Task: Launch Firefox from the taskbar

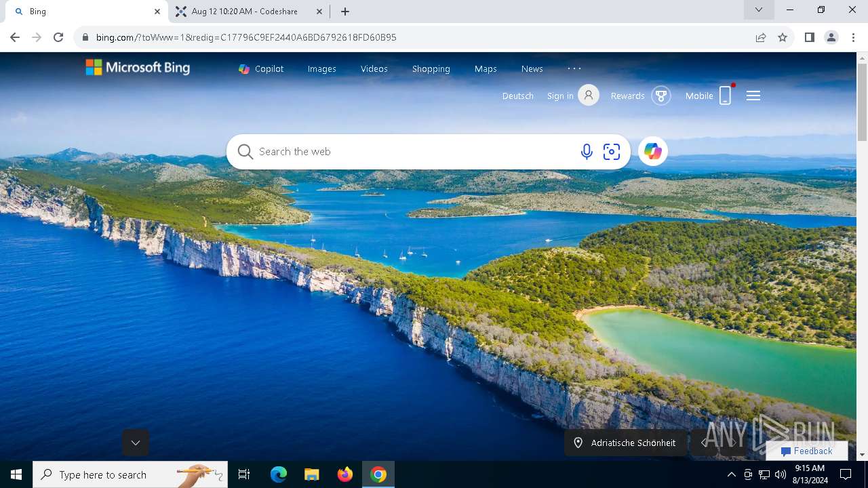Action: (x=345, y=474)
